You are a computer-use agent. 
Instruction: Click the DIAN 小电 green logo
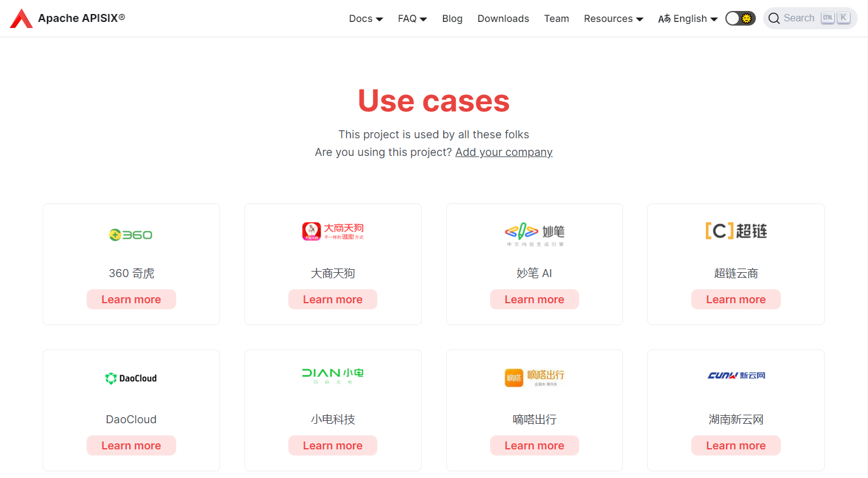click(333, 376)
